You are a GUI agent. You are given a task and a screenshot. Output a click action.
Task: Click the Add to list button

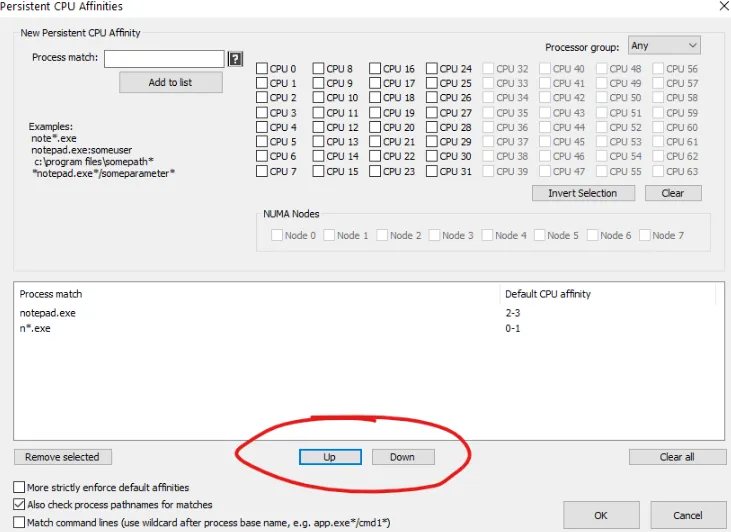click(171, 83)
